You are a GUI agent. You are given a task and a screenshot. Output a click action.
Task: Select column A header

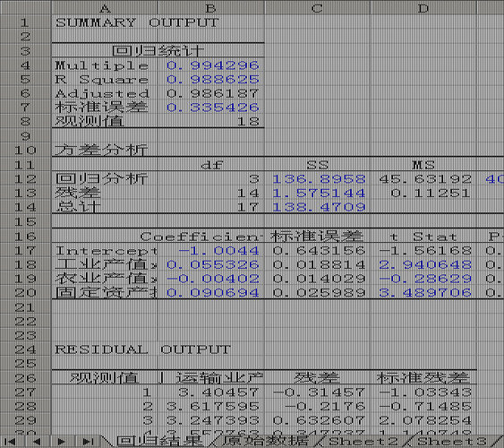pos(105,8)
